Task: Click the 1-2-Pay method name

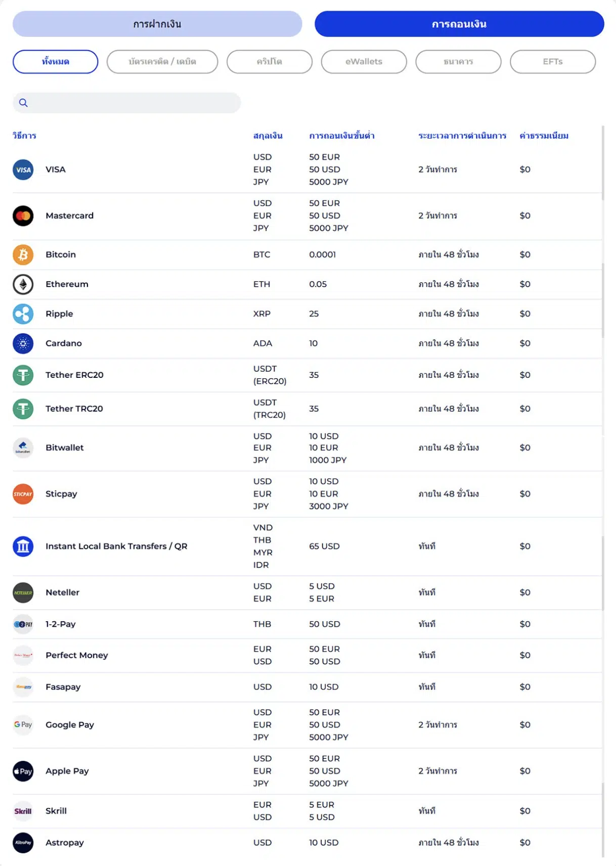Action: 61,624
